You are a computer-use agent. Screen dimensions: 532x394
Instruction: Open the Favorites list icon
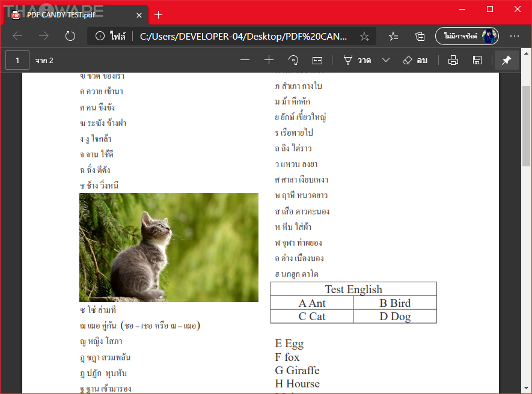[x=393, y=36]
